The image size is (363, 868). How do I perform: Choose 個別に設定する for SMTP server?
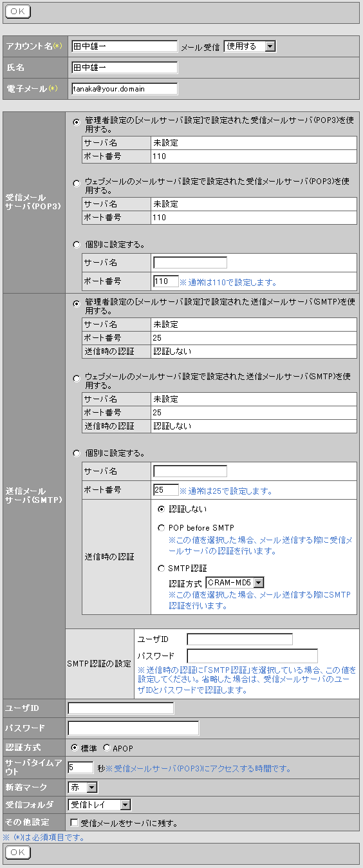tap(77, 453)
